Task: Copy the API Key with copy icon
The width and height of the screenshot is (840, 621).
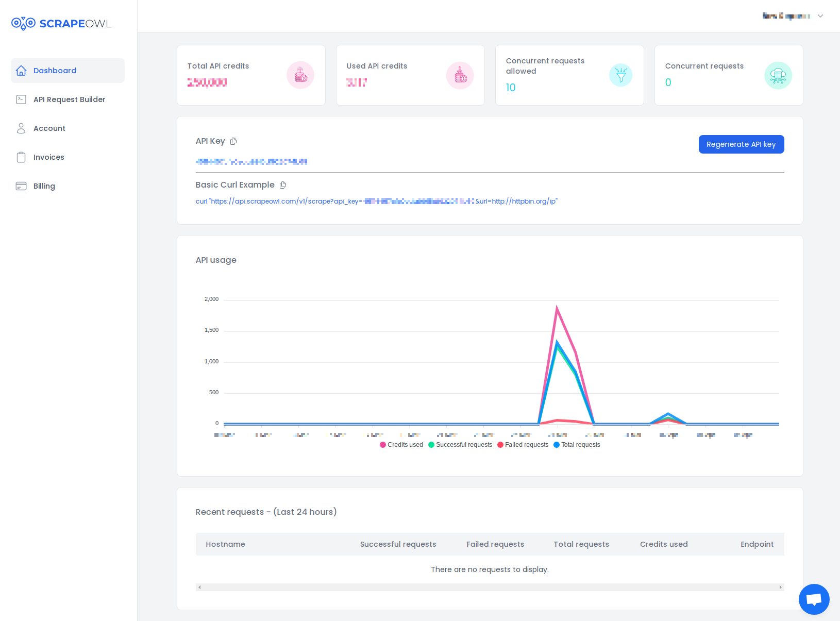Action: click(233, 141)
